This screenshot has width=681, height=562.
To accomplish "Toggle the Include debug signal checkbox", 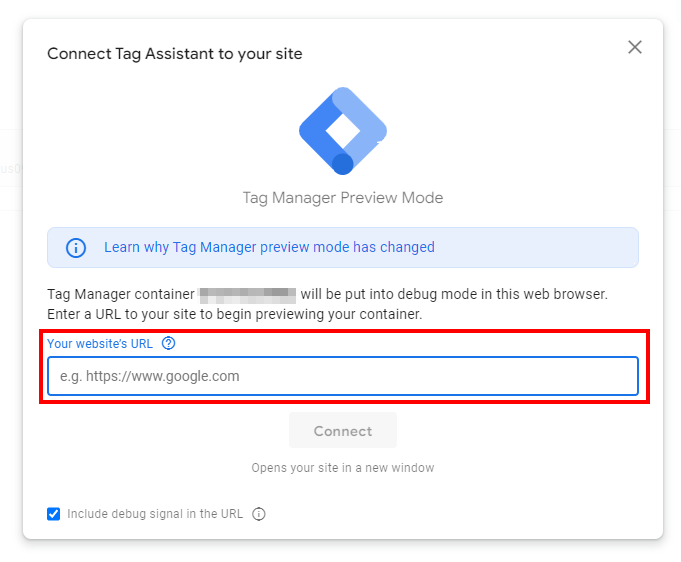I will [x=53, y=514].
